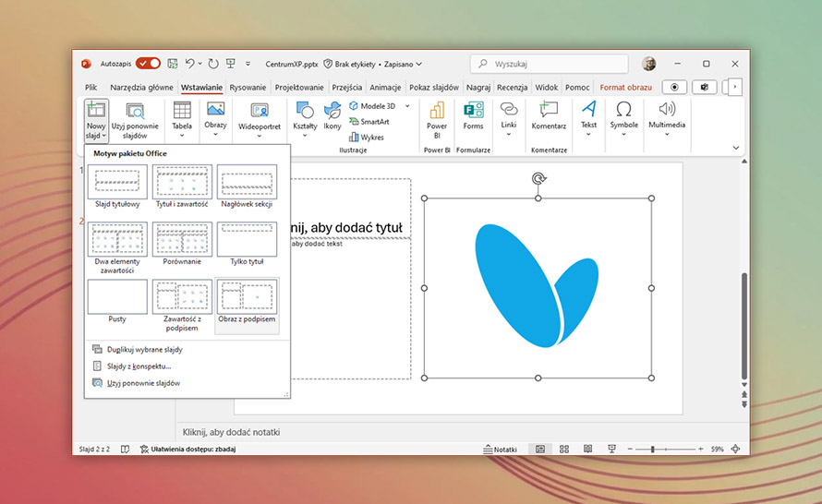822x504 pixels.
Task: Open the Multimedia dropdown
Action: (667, 119)
